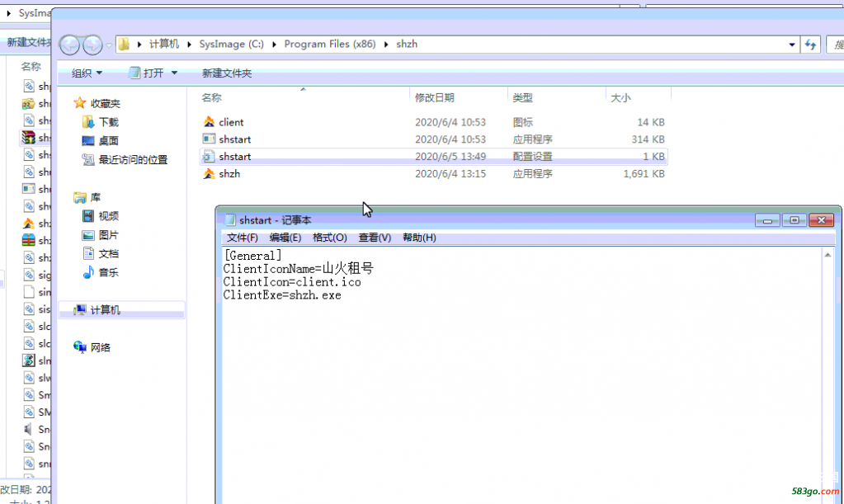844x504 pixels.
Task: Click the folder icon in address bar
Action: [124, 44]
